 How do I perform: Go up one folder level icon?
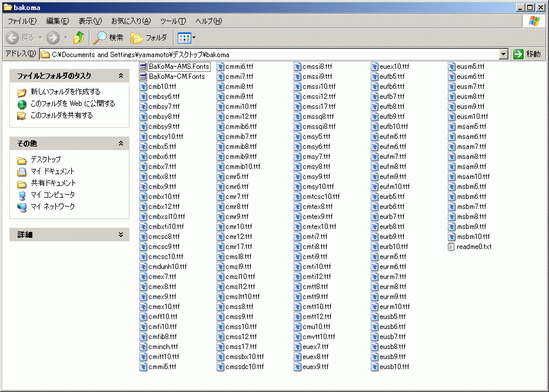click(x=79, y=38)
